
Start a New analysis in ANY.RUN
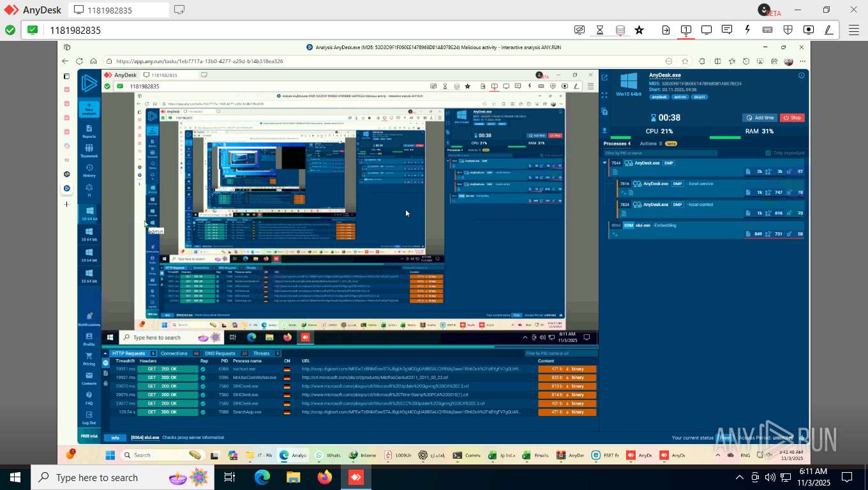[x=89, y=109]
